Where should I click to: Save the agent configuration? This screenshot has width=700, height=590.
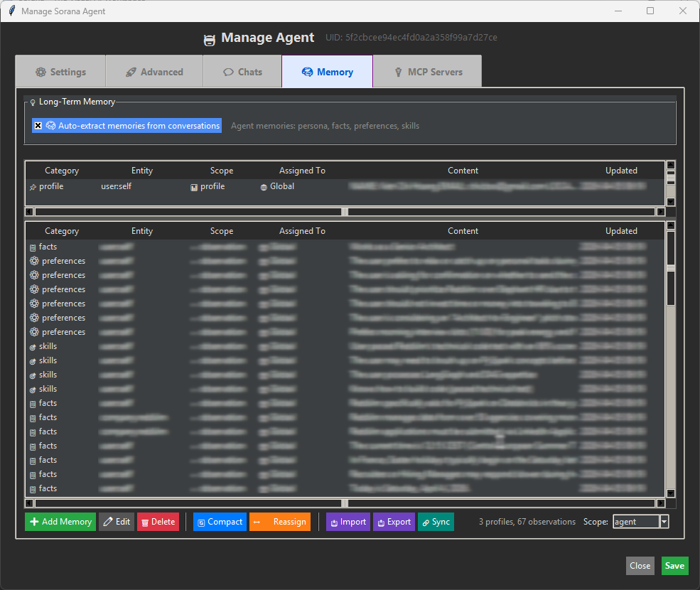(674, 566)
